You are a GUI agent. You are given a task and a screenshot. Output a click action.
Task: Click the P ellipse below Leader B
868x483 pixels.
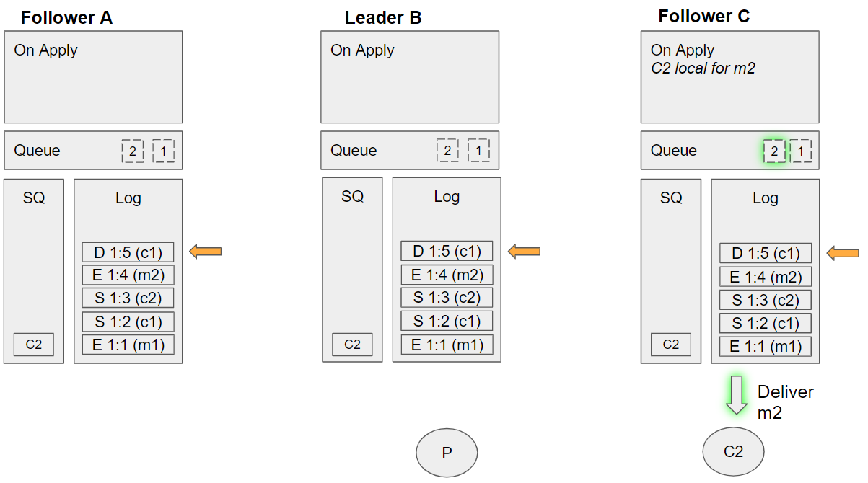[447, 453]
